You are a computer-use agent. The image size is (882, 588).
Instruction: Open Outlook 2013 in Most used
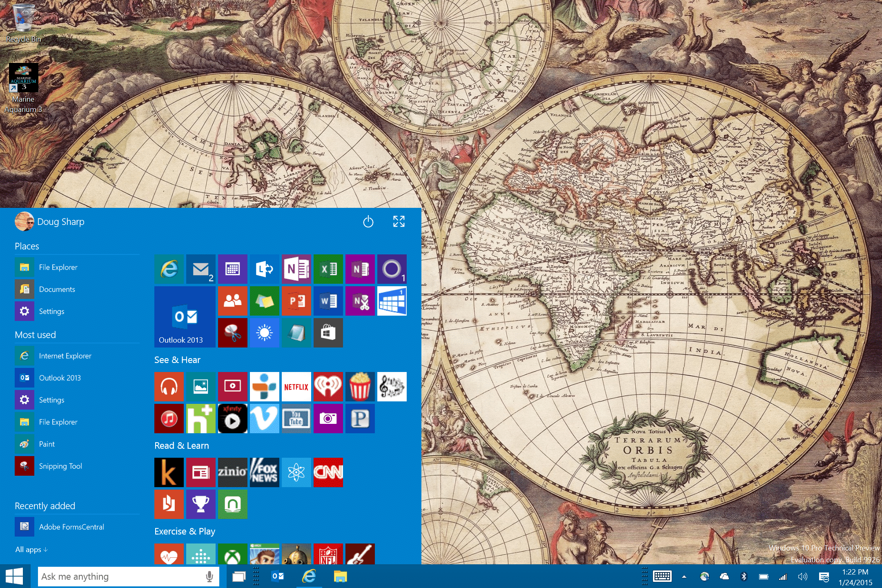pos(77,378)
